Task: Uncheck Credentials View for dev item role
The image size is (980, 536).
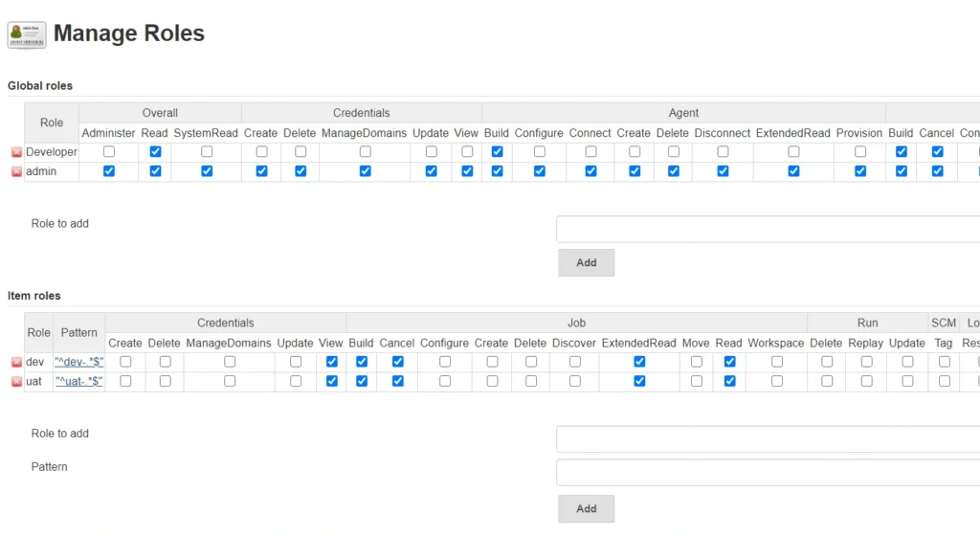Action: tap(332, 361)
